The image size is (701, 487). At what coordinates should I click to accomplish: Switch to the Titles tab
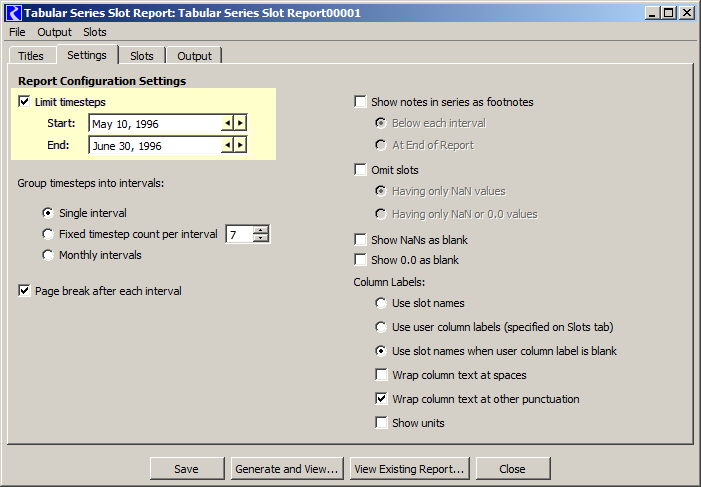click(31, 56)
